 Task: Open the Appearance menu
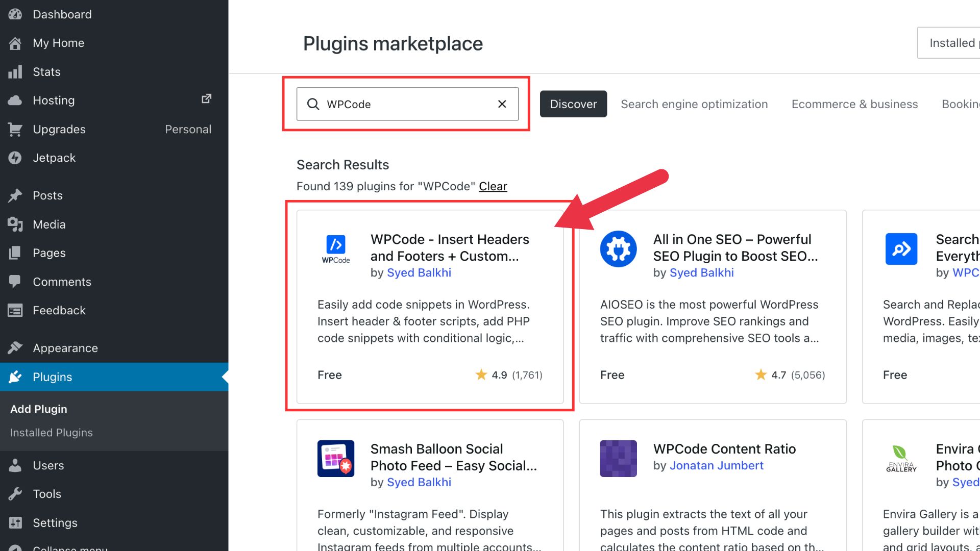click(114, 348)
